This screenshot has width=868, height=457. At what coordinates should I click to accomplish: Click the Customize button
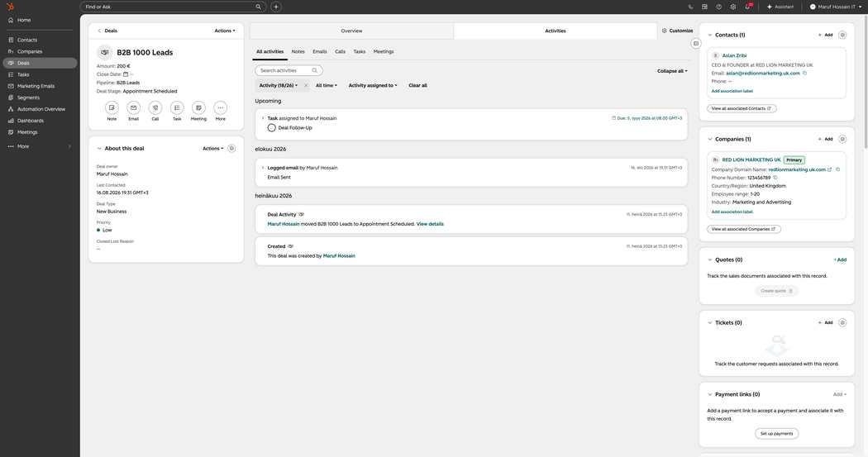click(678, 31)
